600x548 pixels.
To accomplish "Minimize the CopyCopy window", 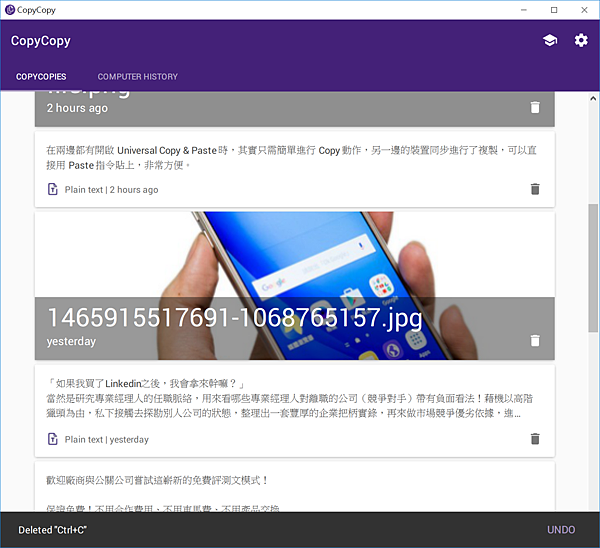I will pos(524,10).
